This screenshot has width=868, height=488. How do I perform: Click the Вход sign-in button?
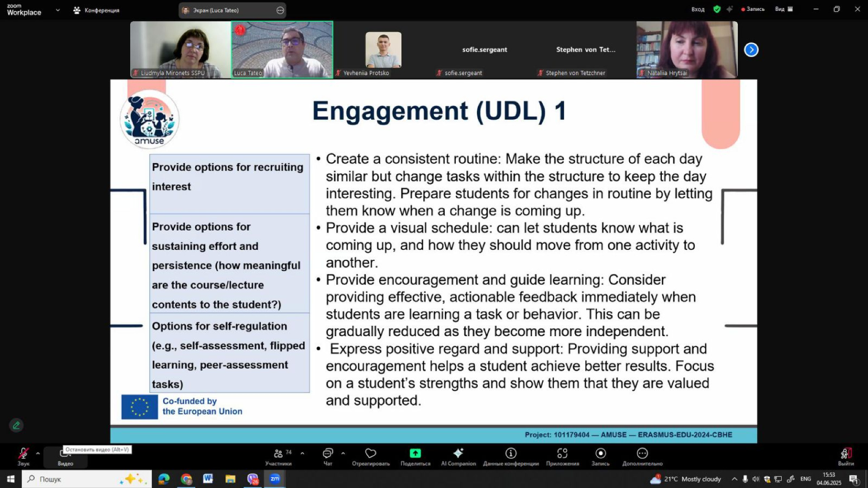tap(698, 9)
